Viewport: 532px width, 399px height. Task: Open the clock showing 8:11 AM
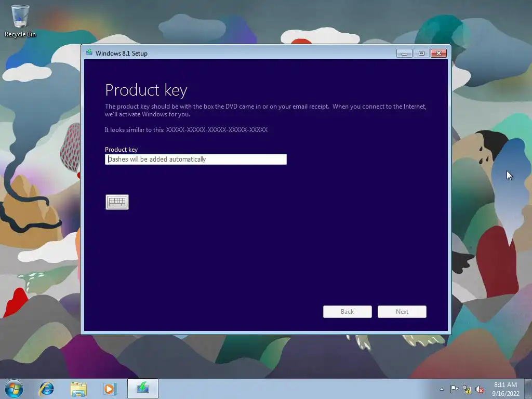pyautogui.click(x=506, y=389)
